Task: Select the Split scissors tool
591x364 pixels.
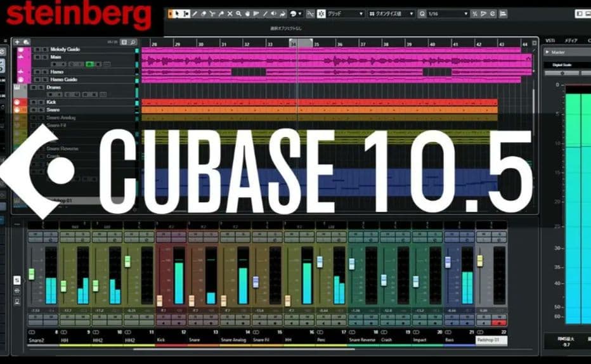Action: click(x=212, y=14)
